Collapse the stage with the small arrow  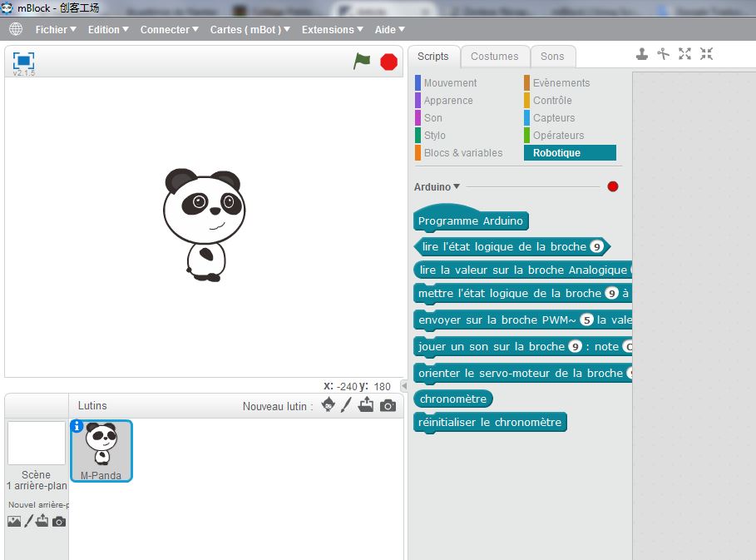click(x=404, y=385)
